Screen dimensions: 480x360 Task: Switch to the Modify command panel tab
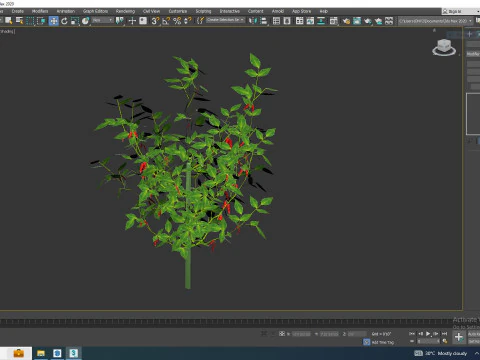tap(478, 34)
